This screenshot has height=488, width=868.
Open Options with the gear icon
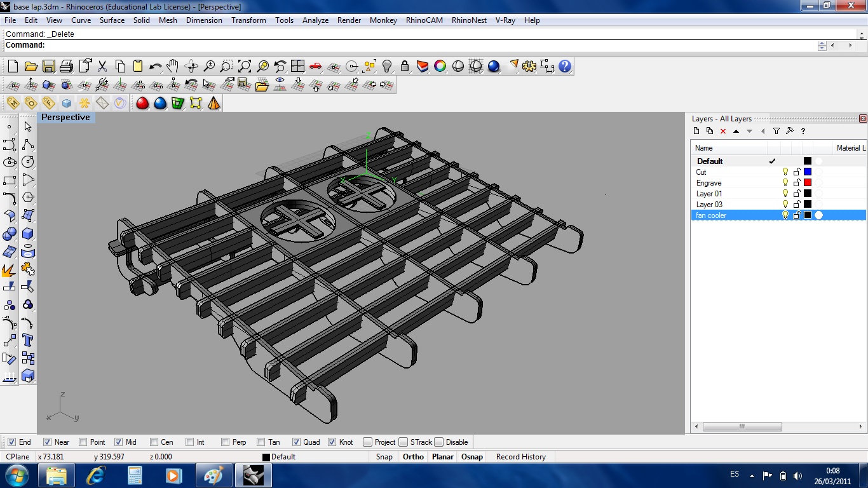click(529, 66)
